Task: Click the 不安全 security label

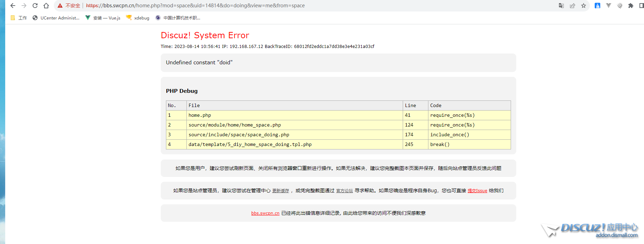Action: click(73, 6)
